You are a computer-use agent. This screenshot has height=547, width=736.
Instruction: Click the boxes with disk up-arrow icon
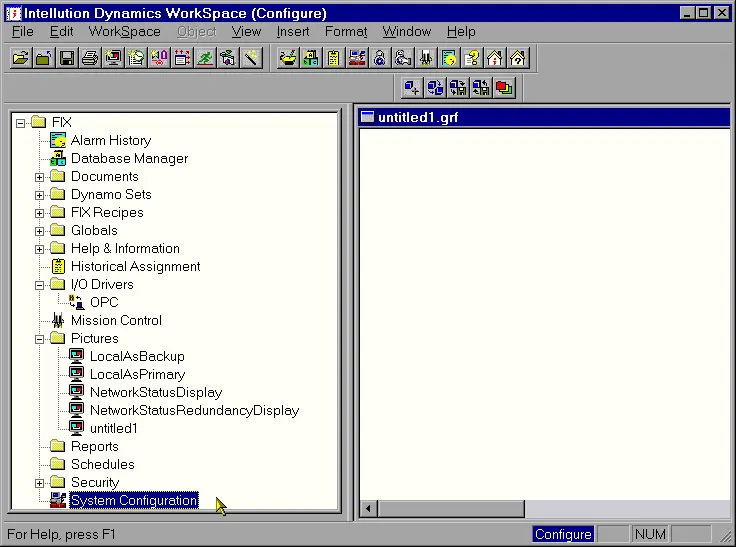point(481,88)
